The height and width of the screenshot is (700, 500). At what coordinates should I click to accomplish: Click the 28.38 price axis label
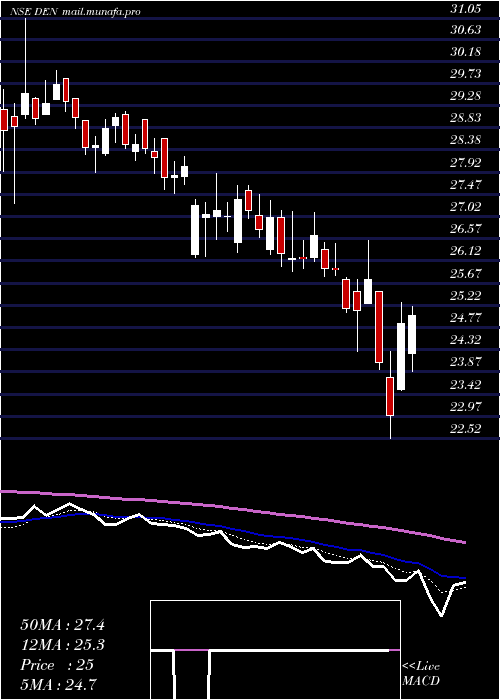[x=465, y=140]
